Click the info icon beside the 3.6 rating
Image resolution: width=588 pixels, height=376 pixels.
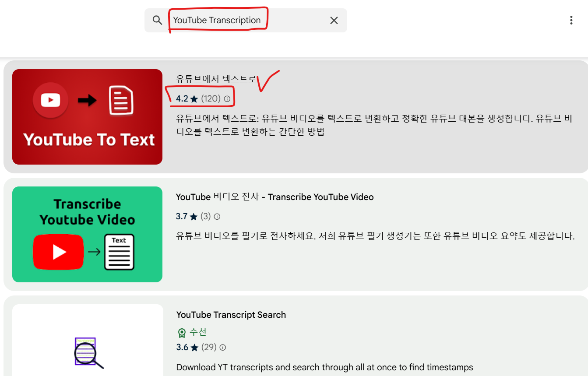(223, 347)
